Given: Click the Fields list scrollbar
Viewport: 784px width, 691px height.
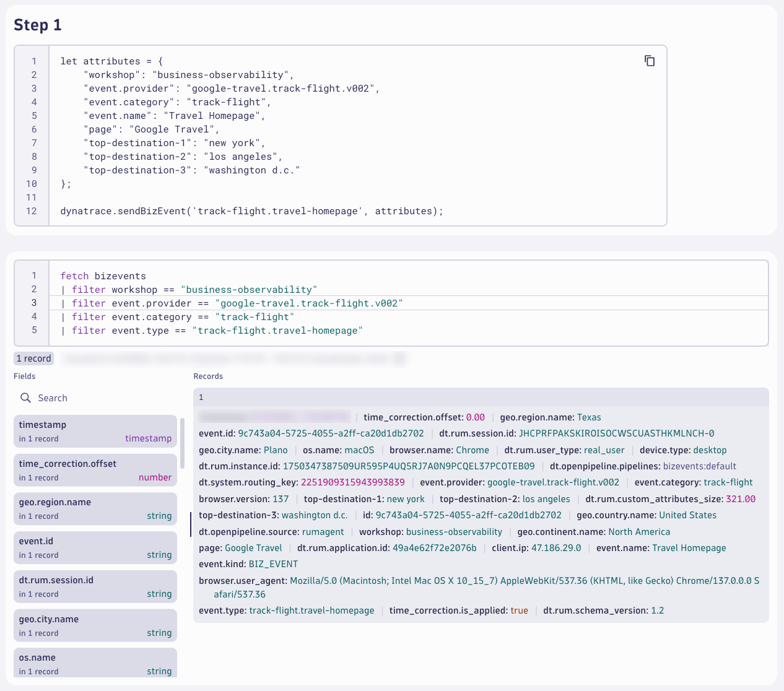Looking at the screenshot, I should [182, 443].
